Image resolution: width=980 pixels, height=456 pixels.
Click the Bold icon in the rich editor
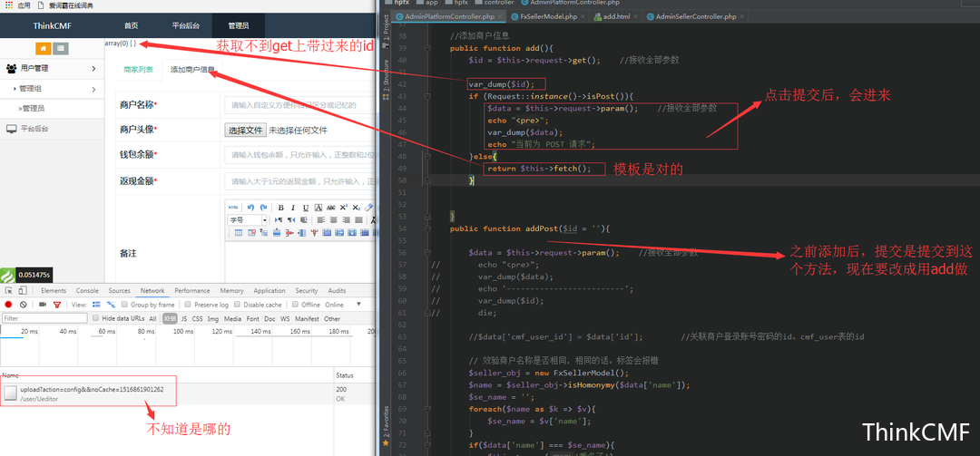click(x=281, y=208)
